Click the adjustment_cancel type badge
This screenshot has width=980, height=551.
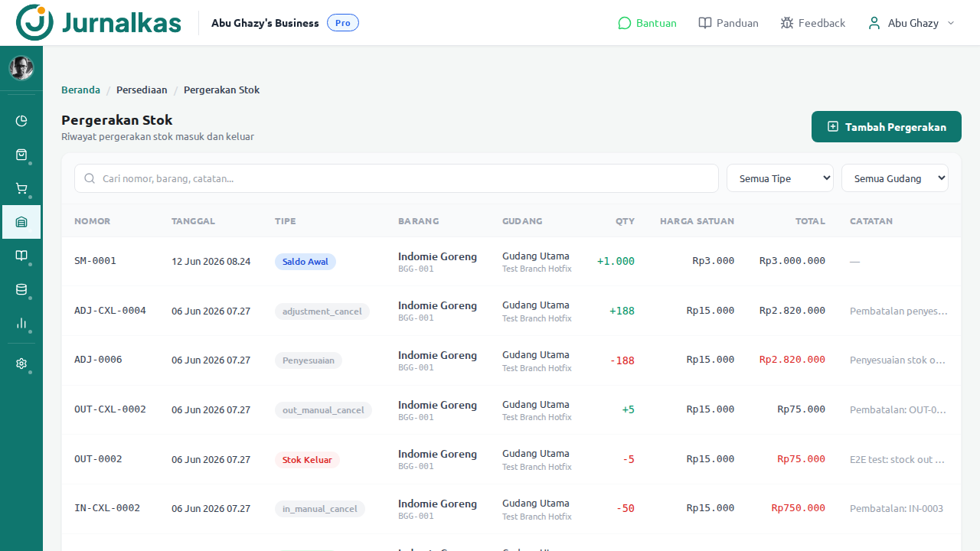pyautogui.click(x=322, y=311)
